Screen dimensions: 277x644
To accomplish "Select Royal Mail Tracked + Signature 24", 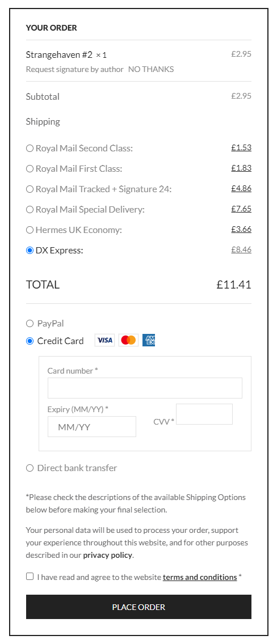I will click(30, 189).
